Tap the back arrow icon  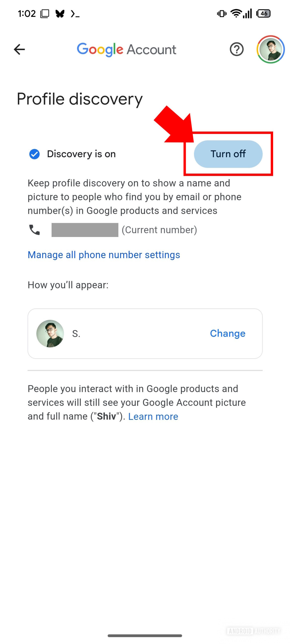(x=19, y=49)
